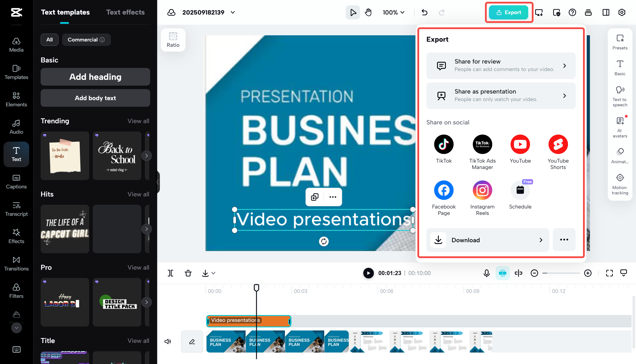
Task: Click Add heading button
Action: pyautogui.click(x=95, y=77)
